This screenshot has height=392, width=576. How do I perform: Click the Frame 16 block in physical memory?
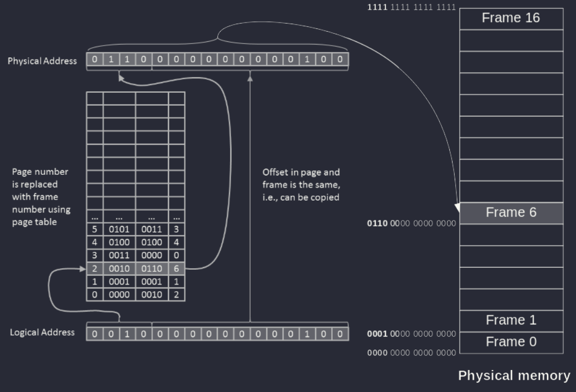pos(511,18)
